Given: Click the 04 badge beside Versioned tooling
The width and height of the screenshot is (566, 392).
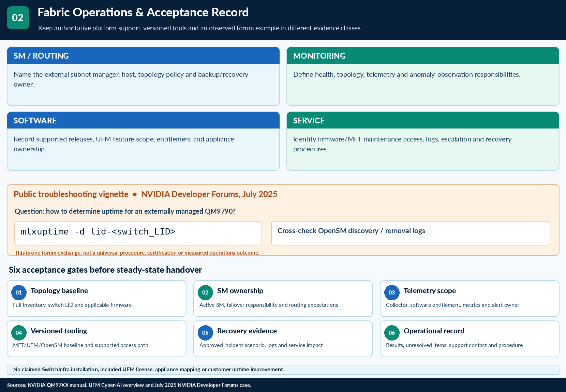Looking at the screenshot, I should [x=19, y=333].
